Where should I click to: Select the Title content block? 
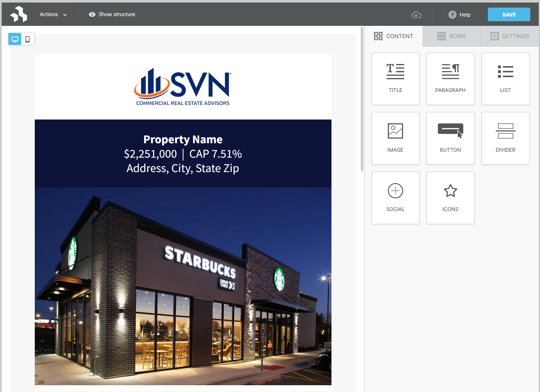pos(395,79)
